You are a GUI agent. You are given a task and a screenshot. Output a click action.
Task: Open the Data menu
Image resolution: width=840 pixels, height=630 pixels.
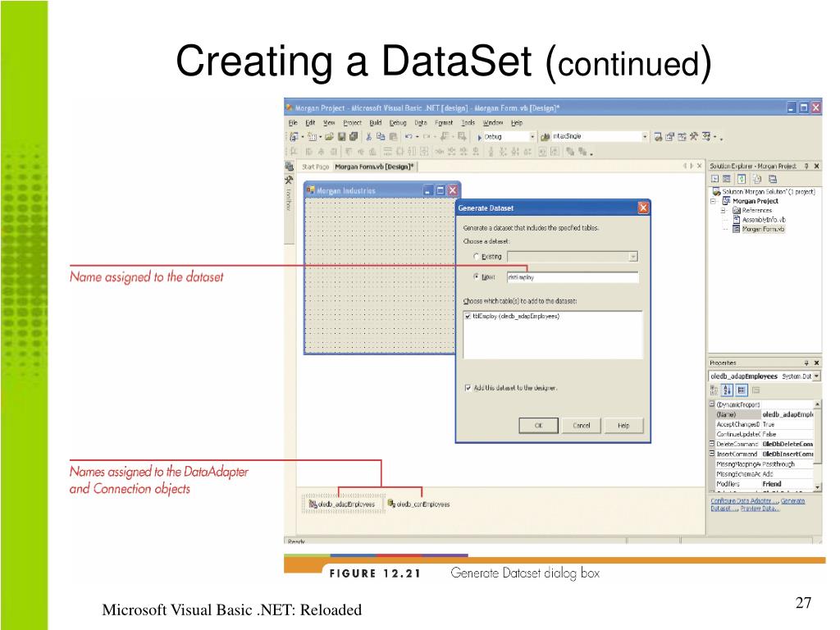point(421,123)
